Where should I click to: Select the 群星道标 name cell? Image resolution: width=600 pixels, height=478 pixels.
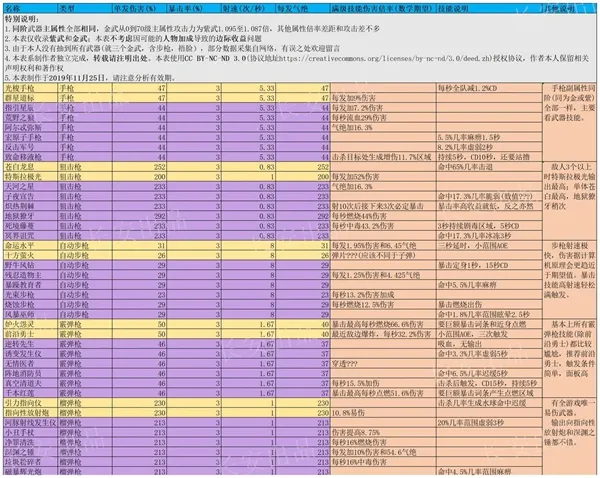coord(30,98)
